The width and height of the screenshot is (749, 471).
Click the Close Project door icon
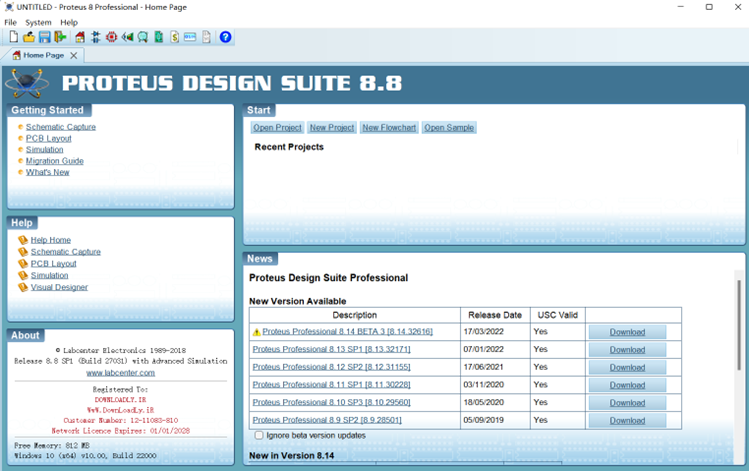point(60,37)
